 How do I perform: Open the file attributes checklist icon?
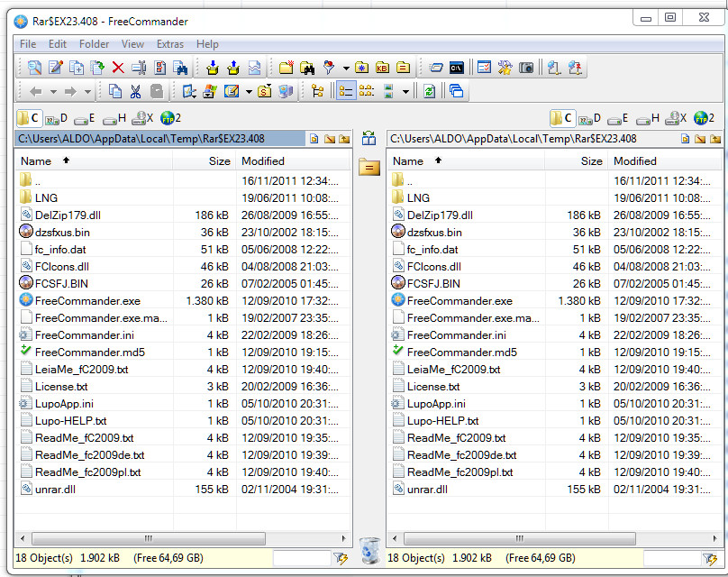pos(160,68)
